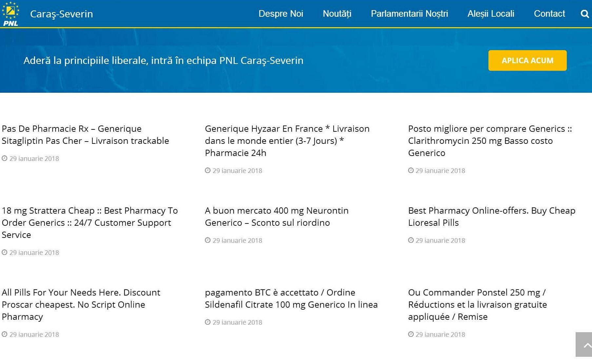Click the clock icon under Hyzaar post

click(x=208, y=170)
